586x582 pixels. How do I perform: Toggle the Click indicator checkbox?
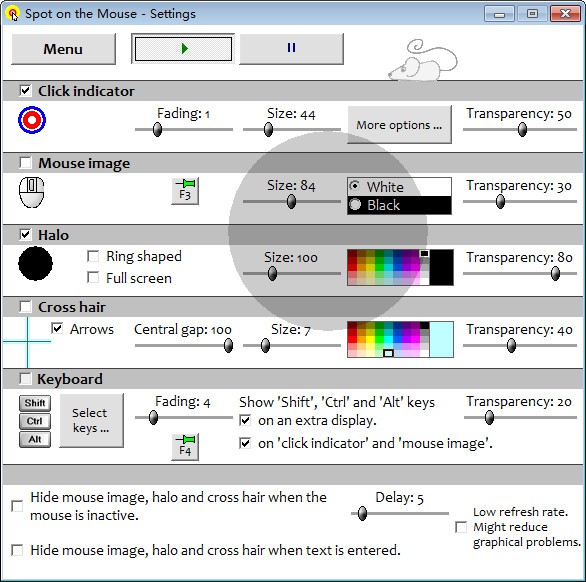[x=25, y=91]
